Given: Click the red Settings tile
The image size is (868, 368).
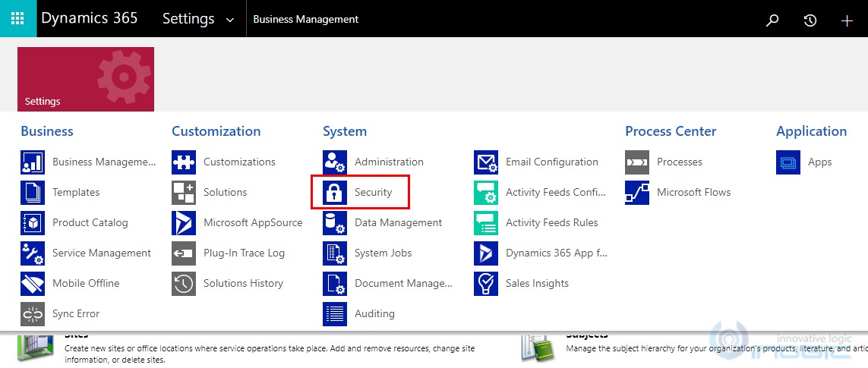Looking at the screenshot, I should click(86, 79).
